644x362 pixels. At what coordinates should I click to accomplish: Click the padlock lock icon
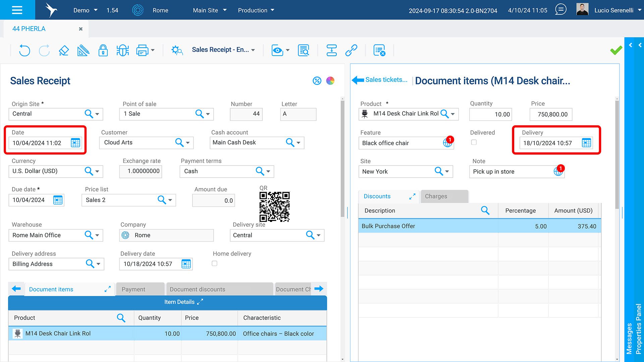click(x=103, y=51)
